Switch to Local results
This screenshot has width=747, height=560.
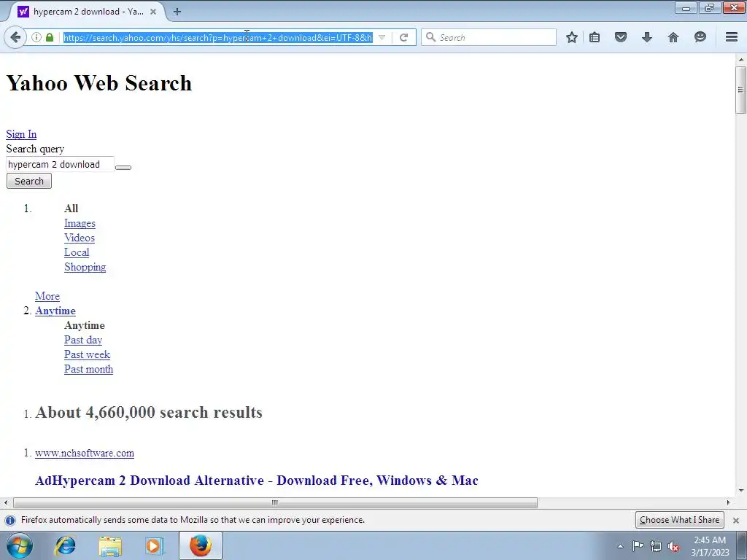[x=77, y=252]
